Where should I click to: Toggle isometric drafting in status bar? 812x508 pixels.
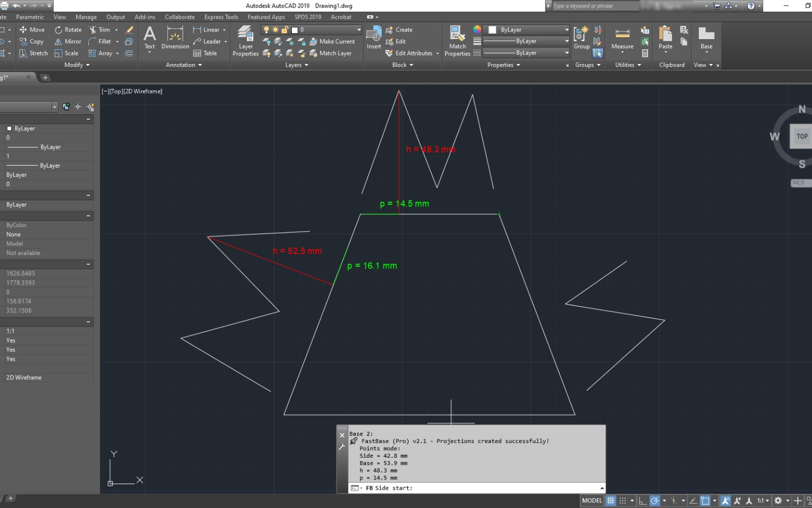click(674, 500)
